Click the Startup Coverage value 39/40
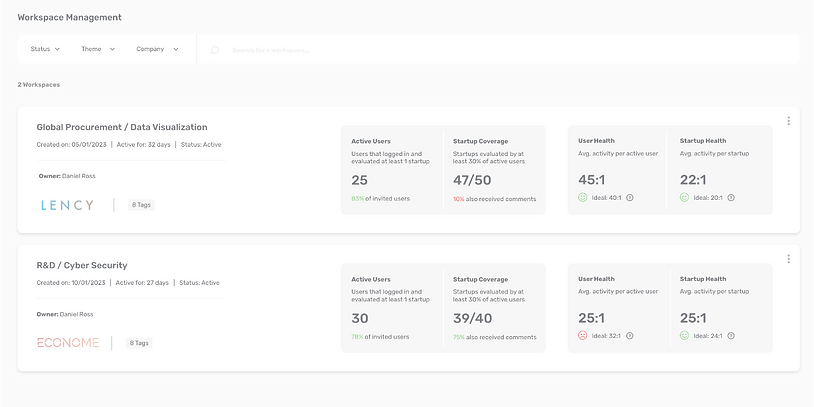Viewport: 814px width, 407px height. pos(472,318)
